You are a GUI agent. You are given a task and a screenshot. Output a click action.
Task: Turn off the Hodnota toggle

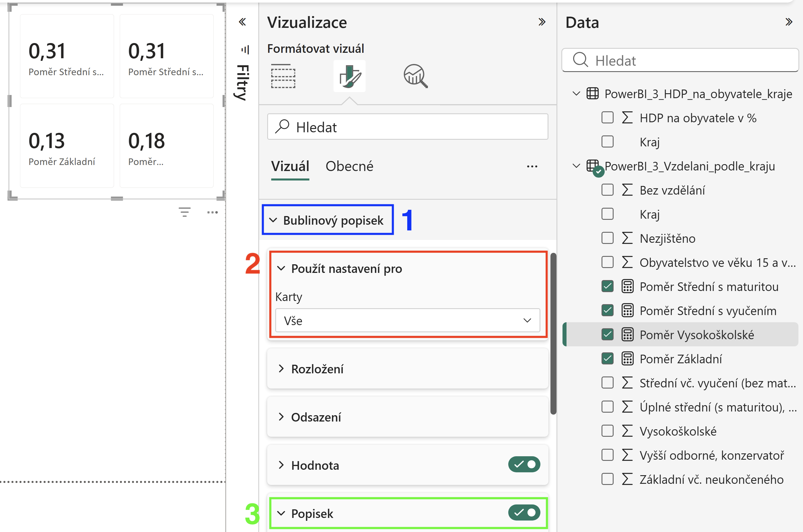[524, 465]
